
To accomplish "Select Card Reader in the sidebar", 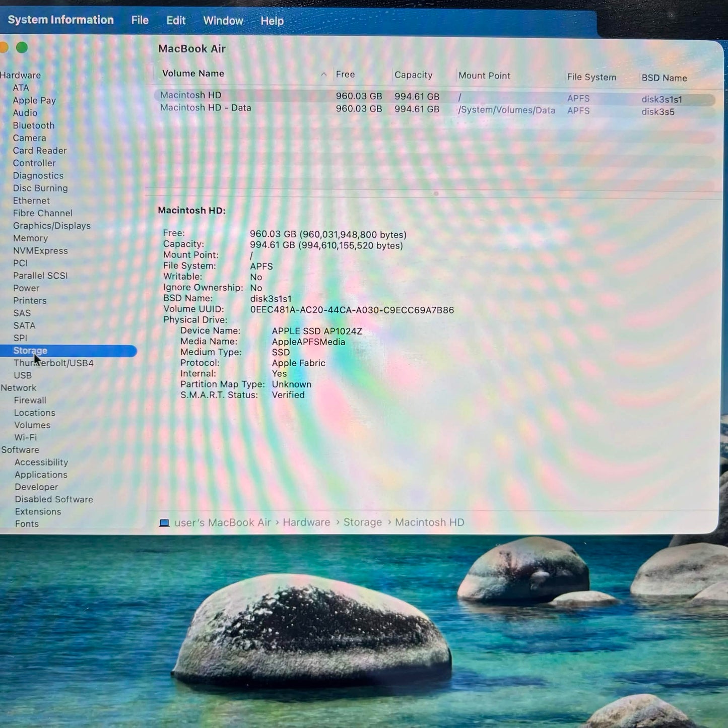I will point(40,151).
